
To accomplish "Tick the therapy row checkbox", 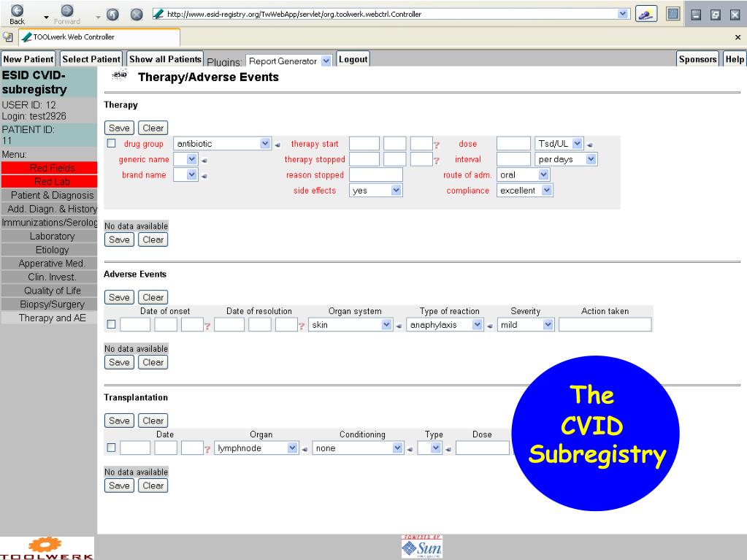I will tap(112, 143).
